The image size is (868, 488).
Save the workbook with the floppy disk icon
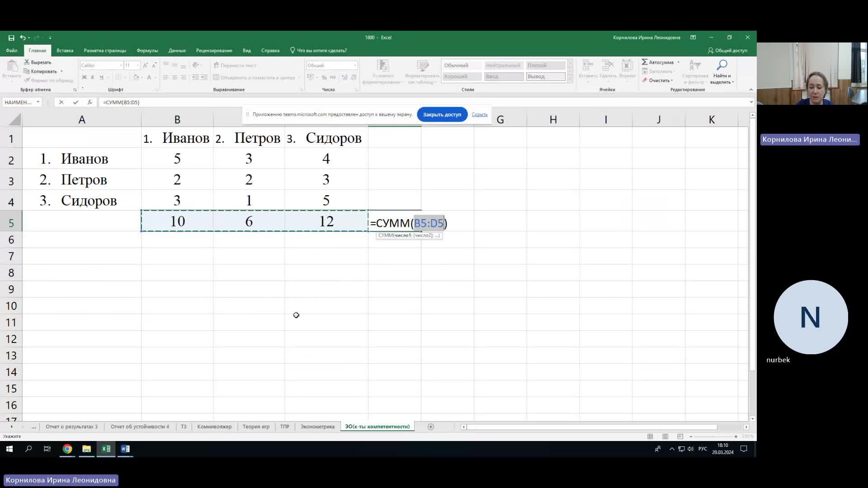click(x=11, y=38)
